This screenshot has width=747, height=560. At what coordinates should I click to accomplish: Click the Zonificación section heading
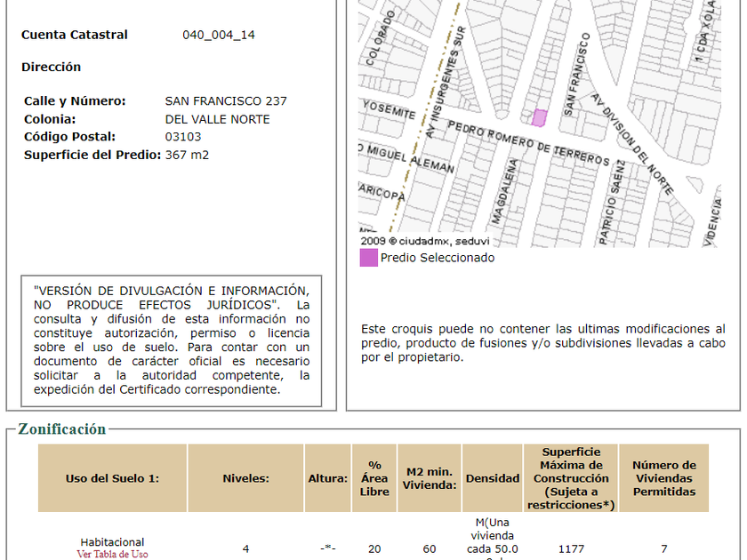pos(62,429)
